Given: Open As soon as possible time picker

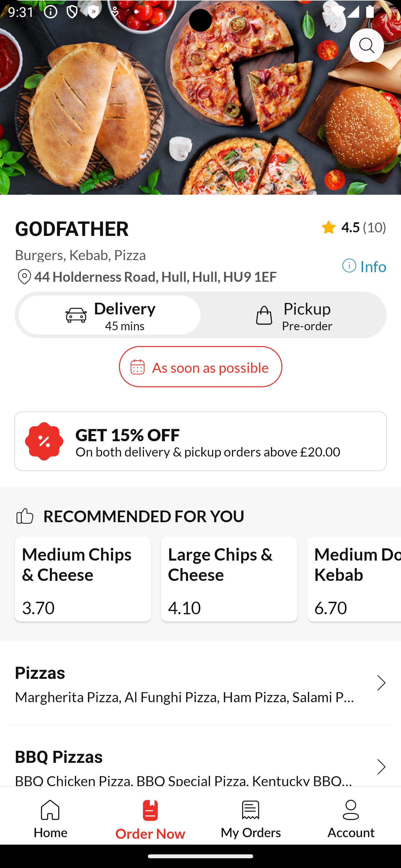Looking at the screenshot, I should coord(200,367).
